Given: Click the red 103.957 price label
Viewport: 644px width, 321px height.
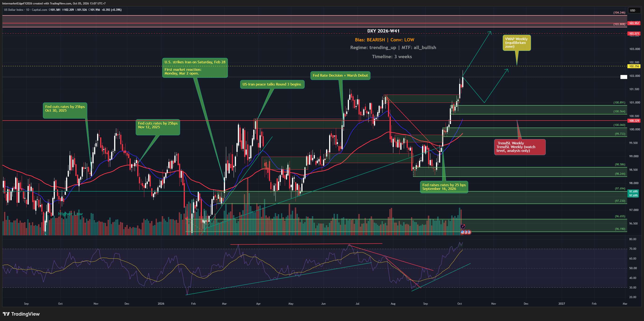Looking at the screenshot, I should click(634, 23).
